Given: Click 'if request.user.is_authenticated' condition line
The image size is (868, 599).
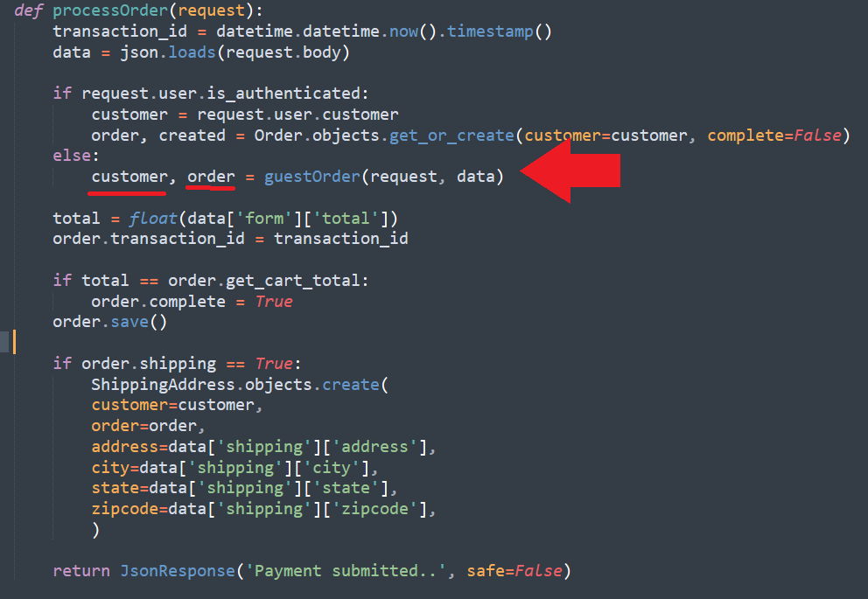Looking at the screenshot, I should (210, 94).
